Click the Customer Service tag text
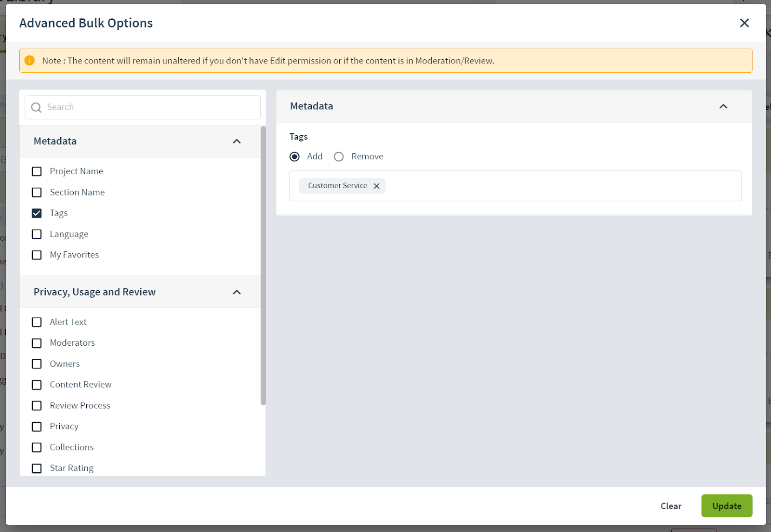This screenshot has width=771, height=532. [x=337, y=186]
